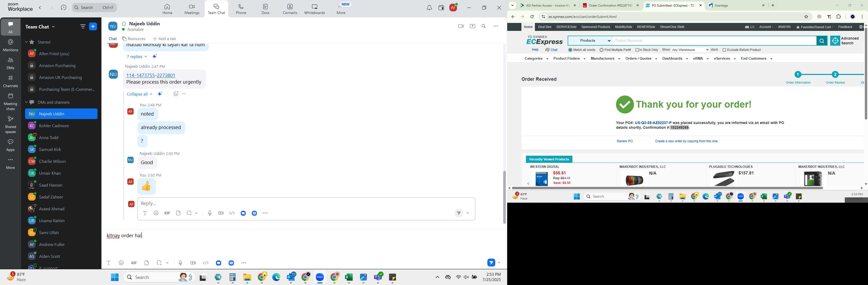This screenshot has height=285, width=868.
Task: Switch to the Zoom Phone tab
Action: (241, 9)
